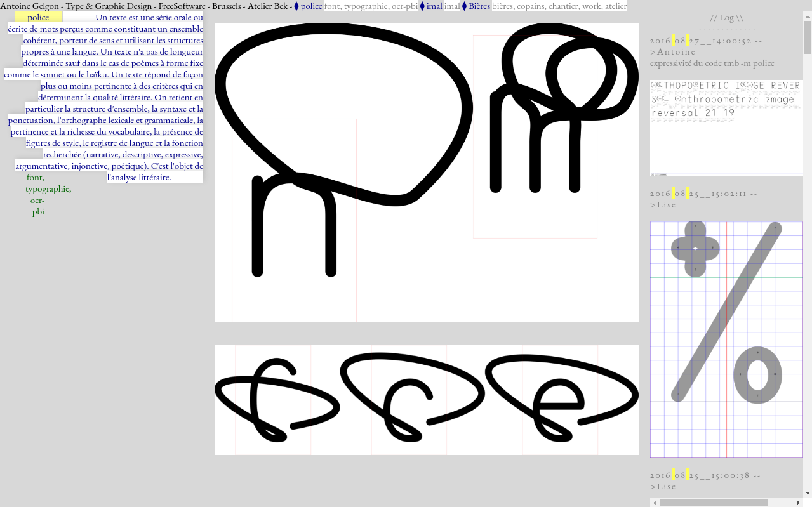Open the bottom looped glyphs image
Screen dimensions: 812x507
pos(426,400)
